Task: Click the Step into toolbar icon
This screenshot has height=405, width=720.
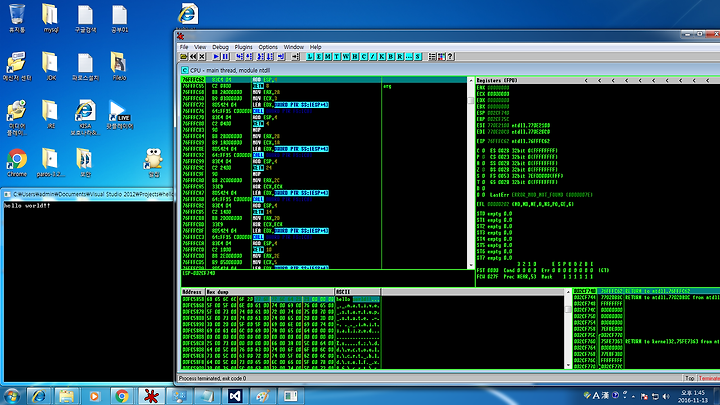Action: 239,56
